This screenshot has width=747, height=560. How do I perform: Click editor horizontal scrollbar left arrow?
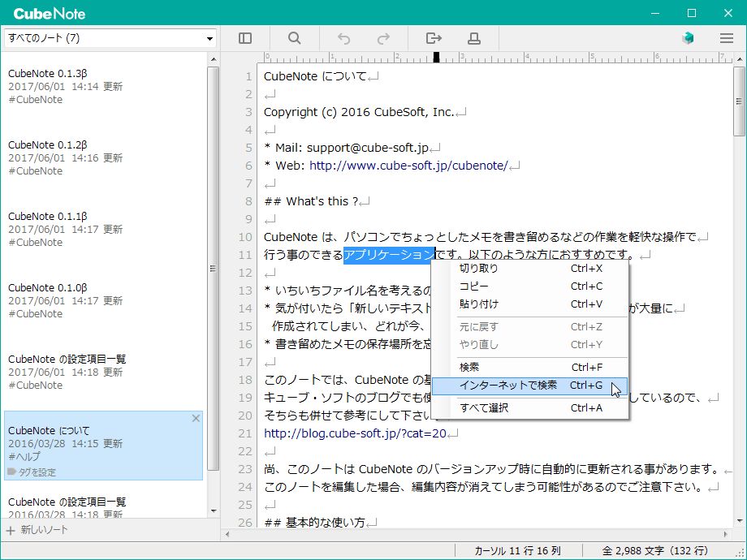click(x=227, y=534)
